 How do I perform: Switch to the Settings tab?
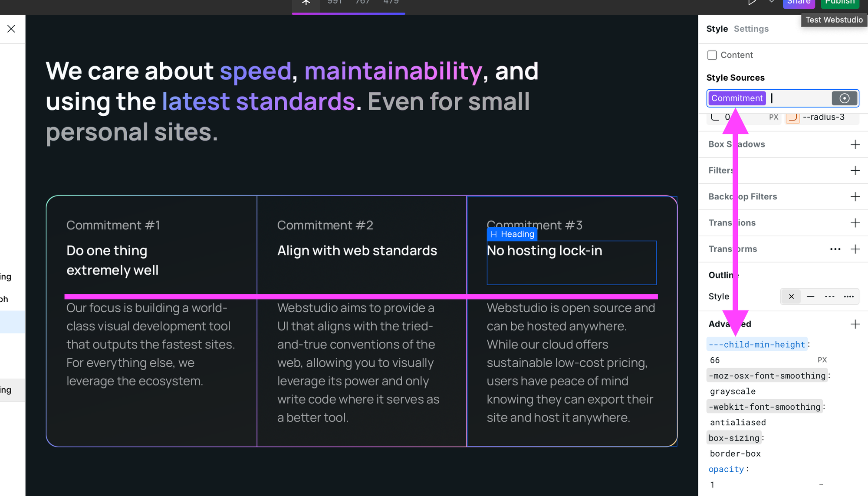point(751,29)
